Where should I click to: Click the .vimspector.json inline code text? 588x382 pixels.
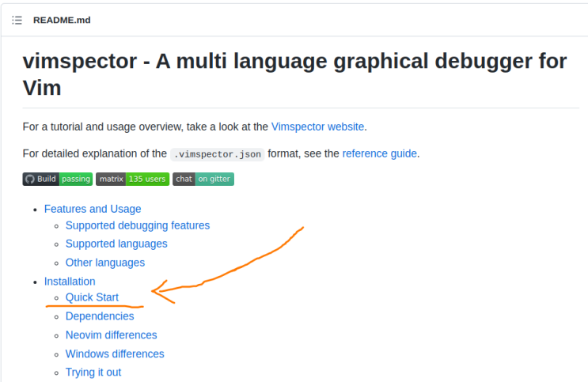(x=218, y=154)
